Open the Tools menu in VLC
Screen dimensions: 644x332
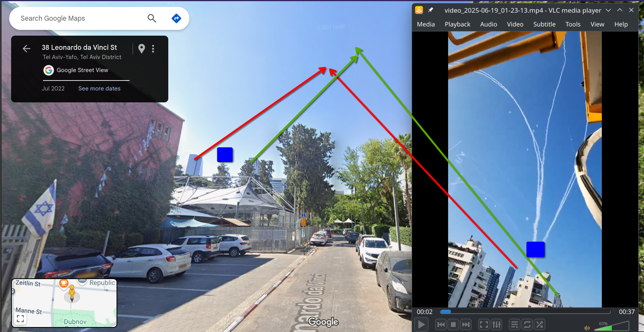coord(573,24)
